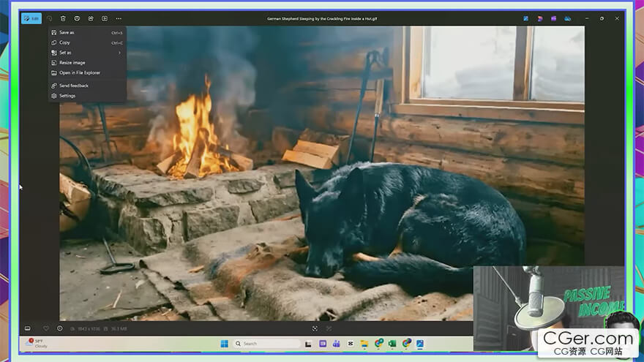Open Microsoft Teams on the taskbar
Image resolution: width=644 pixels, height=362 pixels.
(337, 344)
